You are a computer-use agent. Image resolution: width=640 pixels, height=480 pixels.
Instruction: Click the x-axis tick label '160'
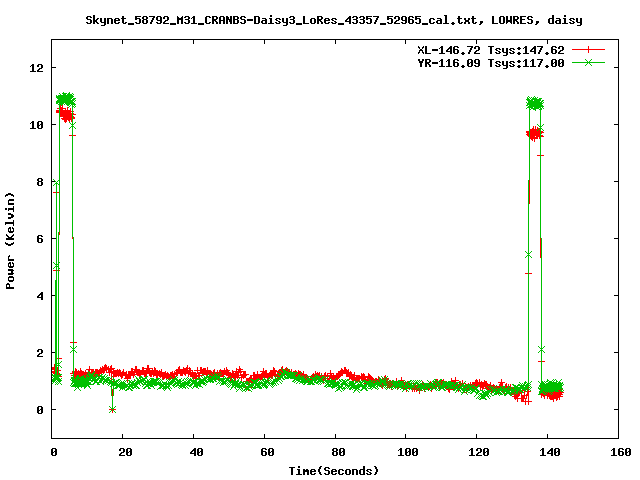pyautogui.click(x=621, y=452)
